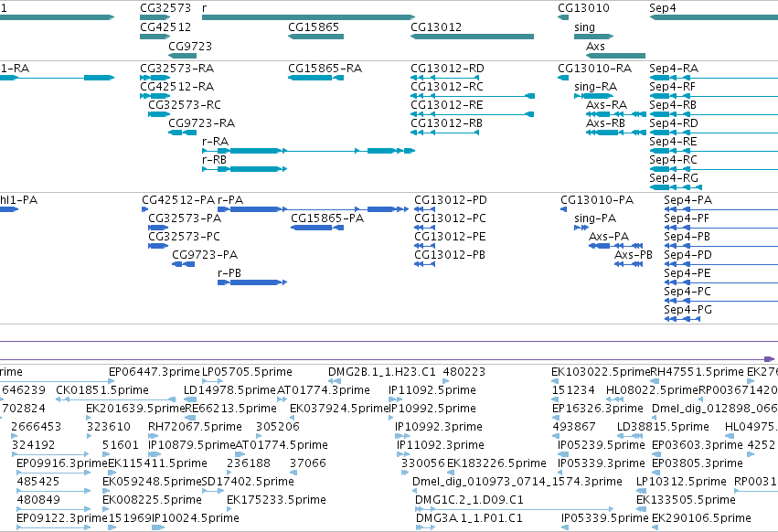This screenshot has height=532, width=778.
Task: Select the sing gene label
Action: tap(584, 27)
